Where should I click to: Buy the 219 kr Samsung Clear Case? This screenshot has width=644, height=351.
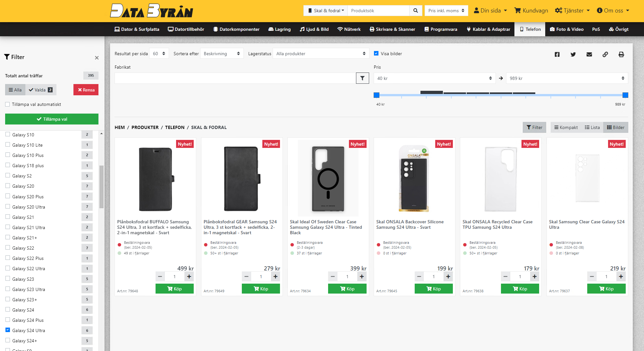pyautogui.click(x=606, y=289)
